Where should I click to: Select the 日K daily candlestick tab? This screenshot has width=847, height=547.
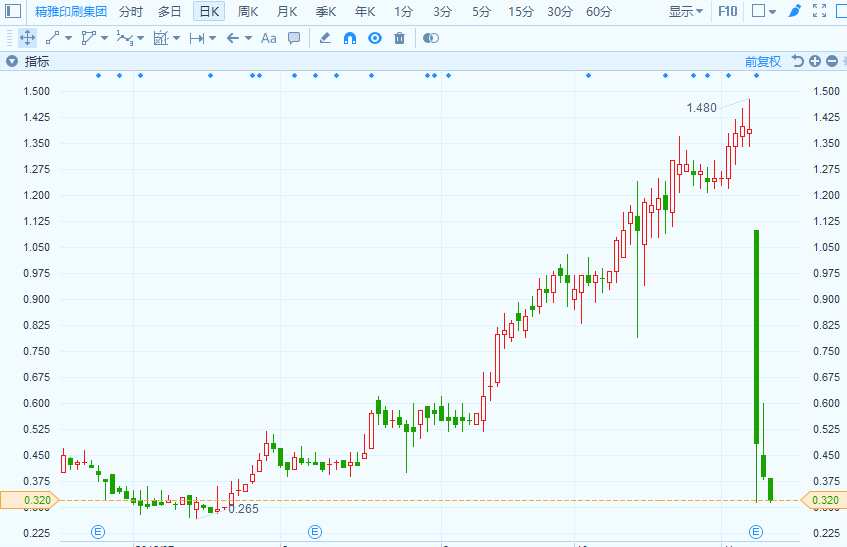209,11
